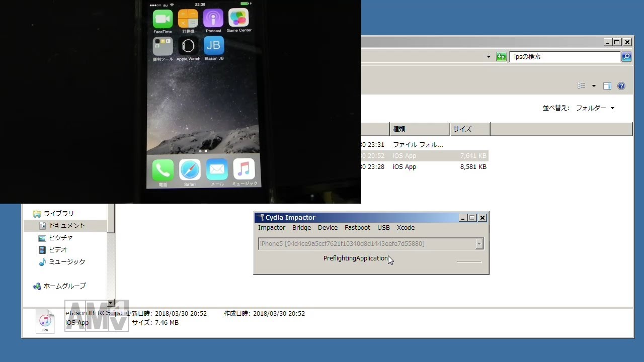The width and height of the screenshot is (644, 362).
Task: Open the Device menu
Action: (328, 228)
